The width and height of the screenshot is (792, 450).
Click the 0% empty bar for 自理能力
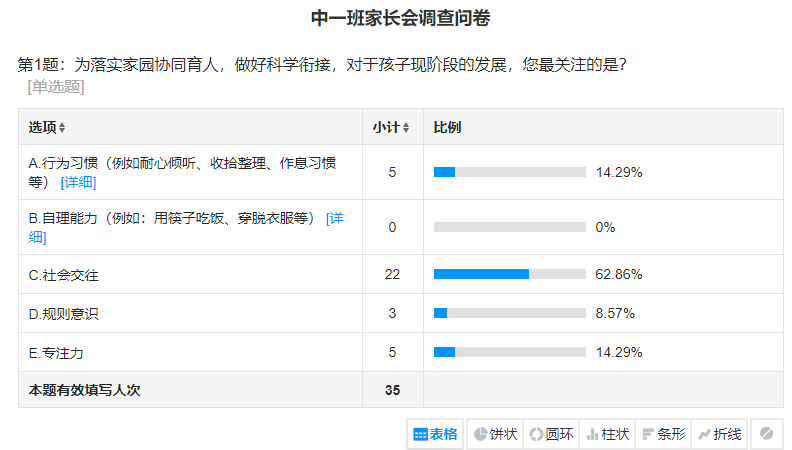(x=510, y=227)
